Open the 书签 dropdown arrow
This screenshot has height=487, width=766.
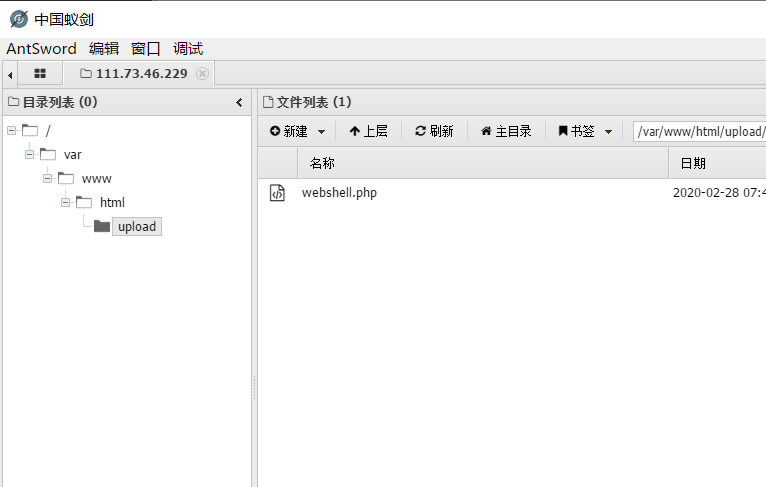[608, 132]
